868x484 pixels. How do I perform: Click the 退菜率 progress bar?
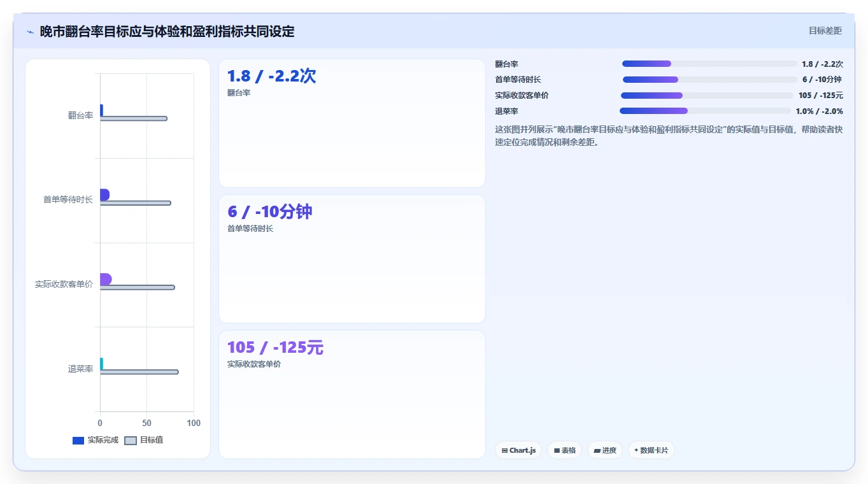tap(705, 111)
